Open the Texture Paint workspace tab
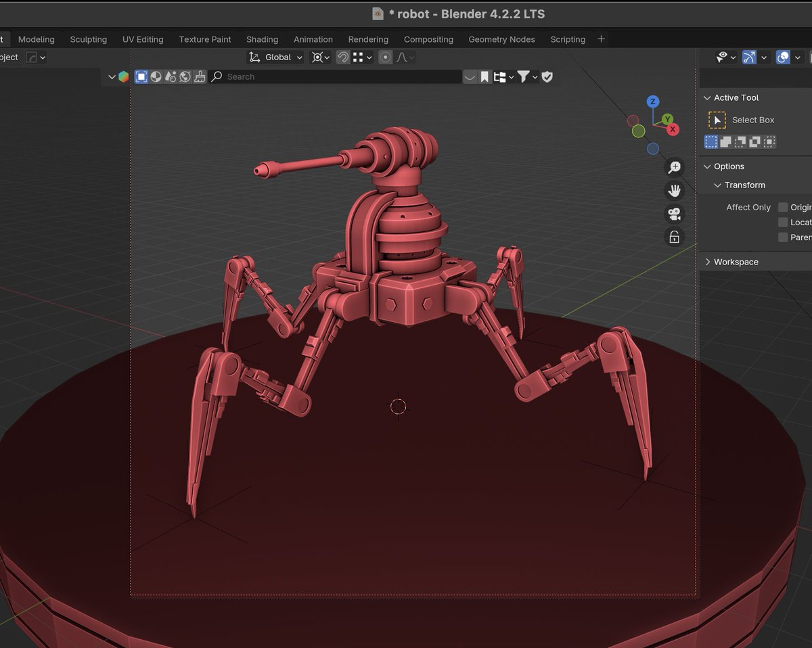 (x=205, y=39)
